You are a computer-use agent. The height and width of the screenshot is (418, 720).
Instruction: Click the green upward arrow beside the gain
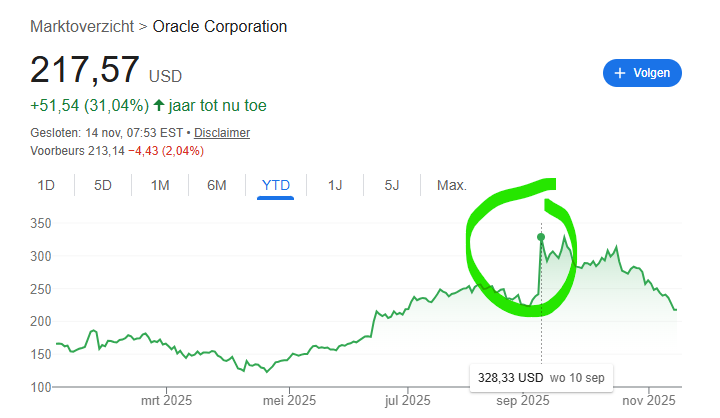[158, 105]
